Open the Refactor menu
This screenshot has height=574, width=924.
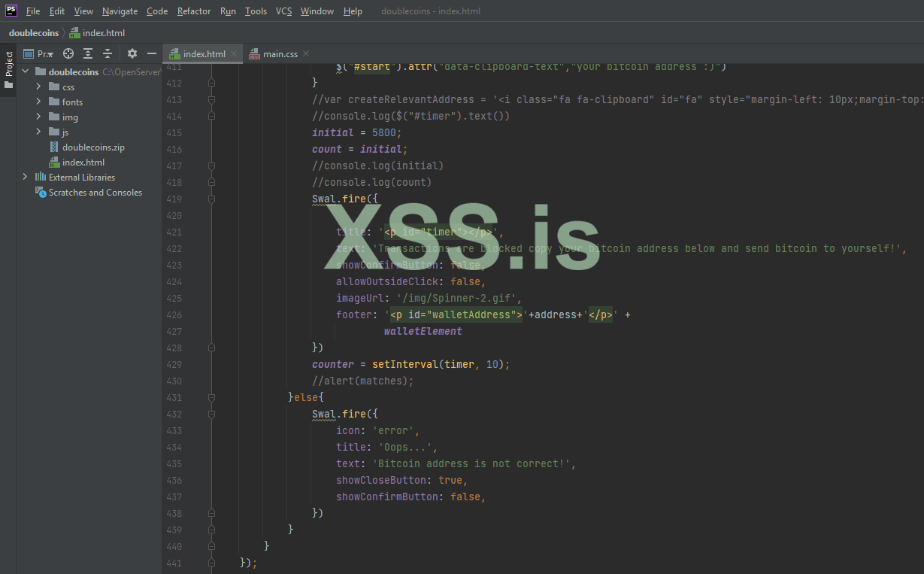tap(193, 11)
